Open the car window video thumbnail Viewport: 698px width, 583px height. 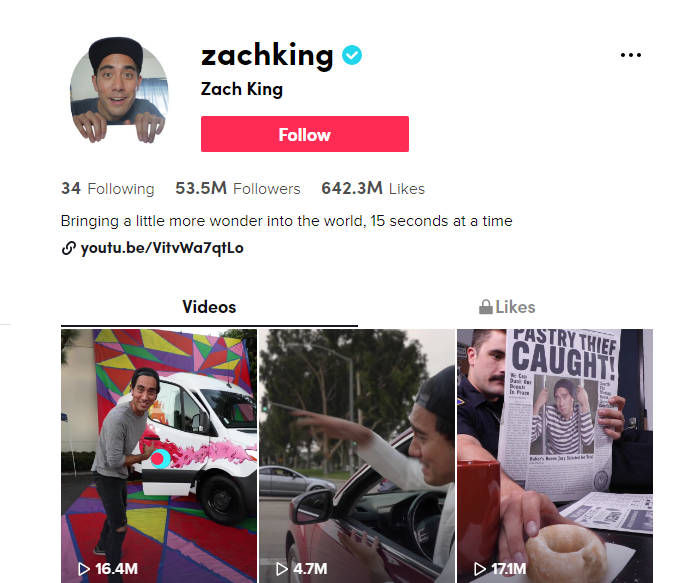pyautogui.click(x=357, y=456)
